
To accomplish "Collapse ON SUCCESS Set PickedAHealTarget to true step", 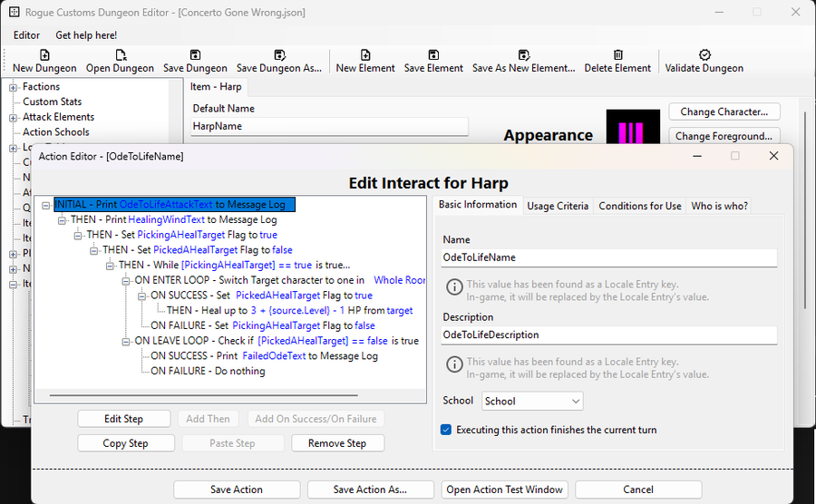I will (141, 296).
